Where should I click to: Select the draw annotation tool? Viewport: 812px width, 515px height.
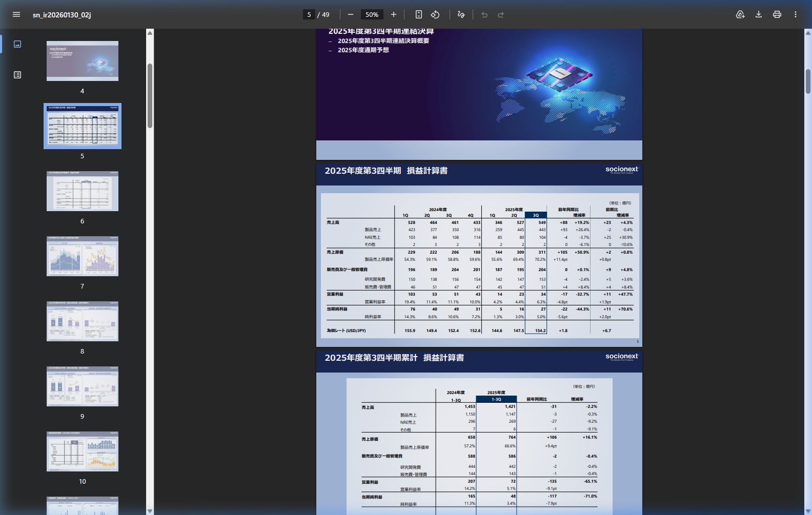pyautogui.click(x=461, y=14)
